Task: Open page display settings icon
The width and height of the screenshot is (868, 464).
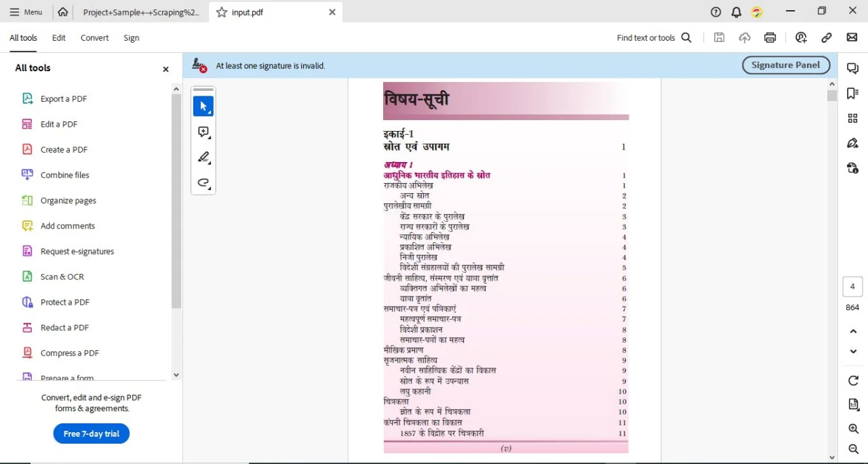Action: coord(853,404)
